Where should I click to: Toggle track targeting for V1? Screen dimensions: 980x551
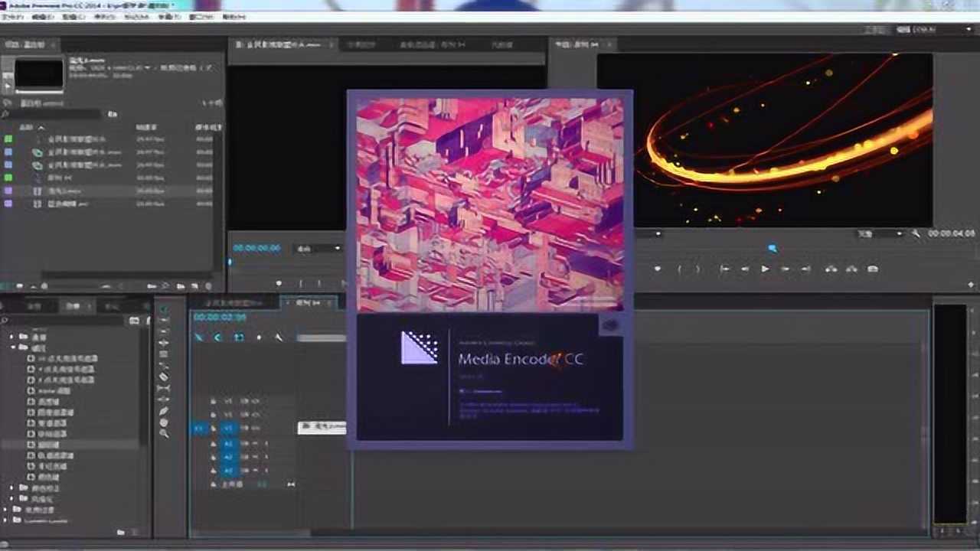[227, 429]
